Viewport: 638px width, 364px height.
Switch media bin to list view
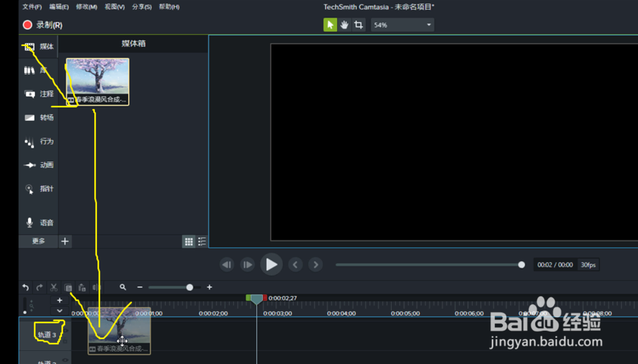pos(202,242)
